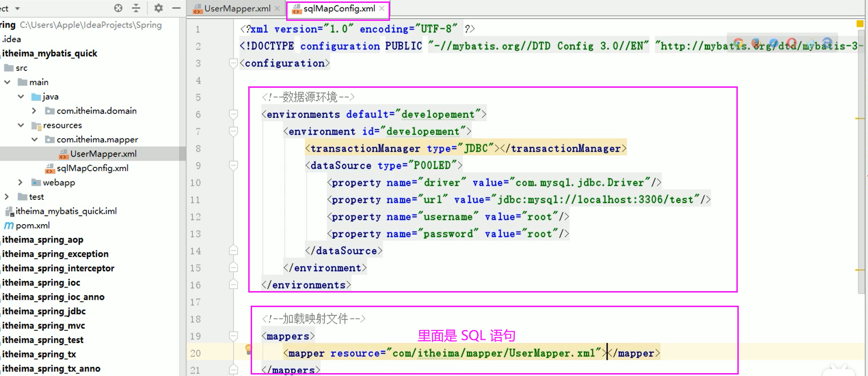Fold the dataSource block at line 9
This screenshot has width=868, height=376.
click(x=233, y=165)
